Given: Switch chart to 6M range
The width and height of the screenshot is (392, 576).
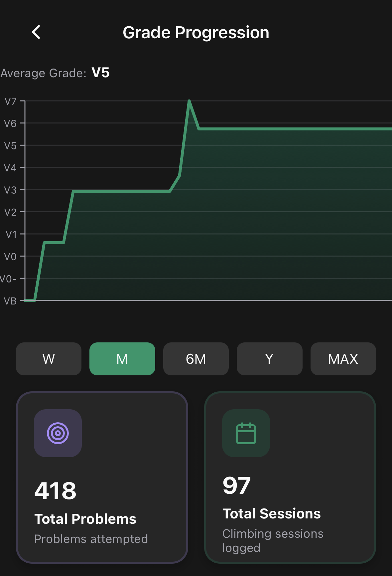Looking at the screenshot, I should tap(196, 359).
